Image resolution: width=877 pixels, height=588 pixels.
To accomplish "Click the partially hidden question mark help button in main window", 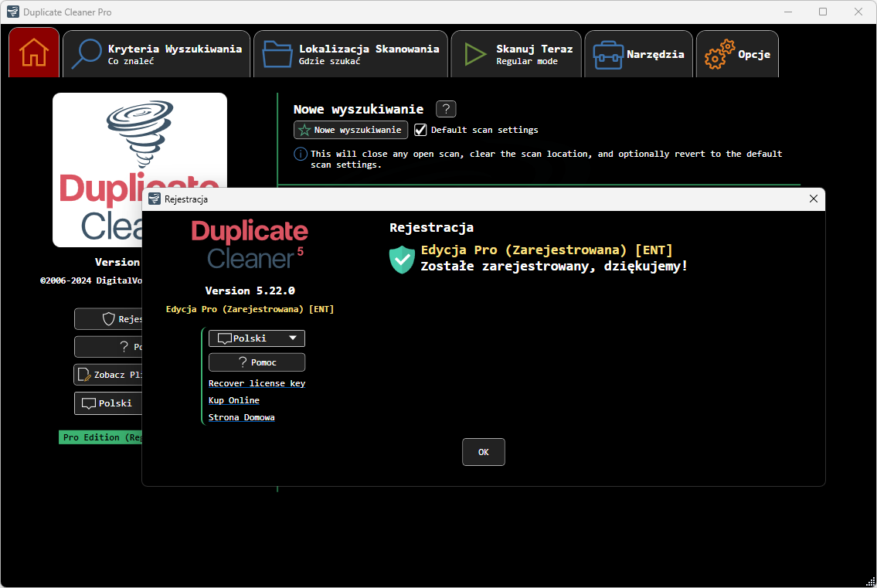I will pyautogui.click(x=108, y=347).
